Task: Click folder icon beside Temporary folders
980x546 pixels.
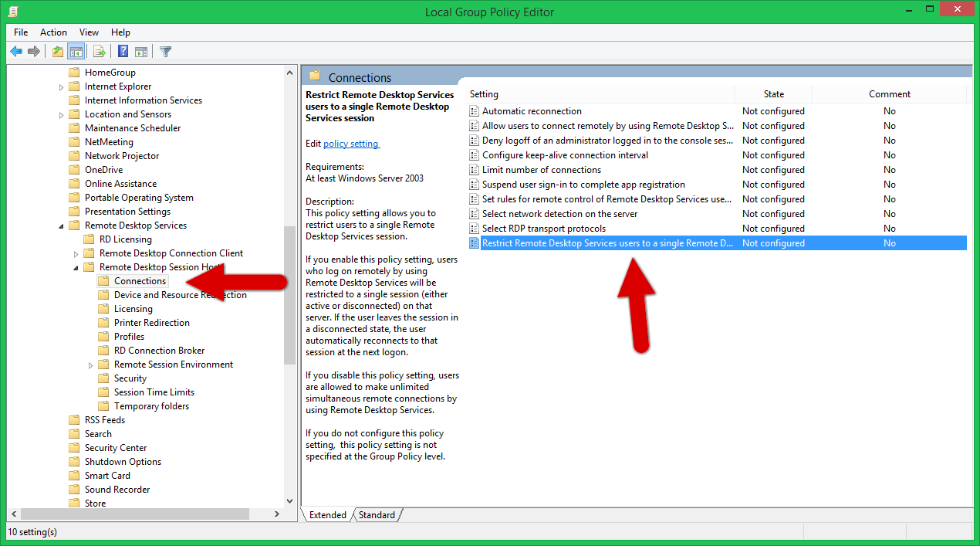Action: [x=103, y=406]
